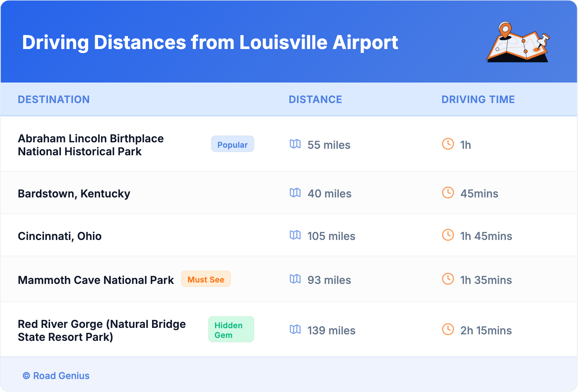
Task: Open the Road Genius copyright link
Action: coord(56,375)
